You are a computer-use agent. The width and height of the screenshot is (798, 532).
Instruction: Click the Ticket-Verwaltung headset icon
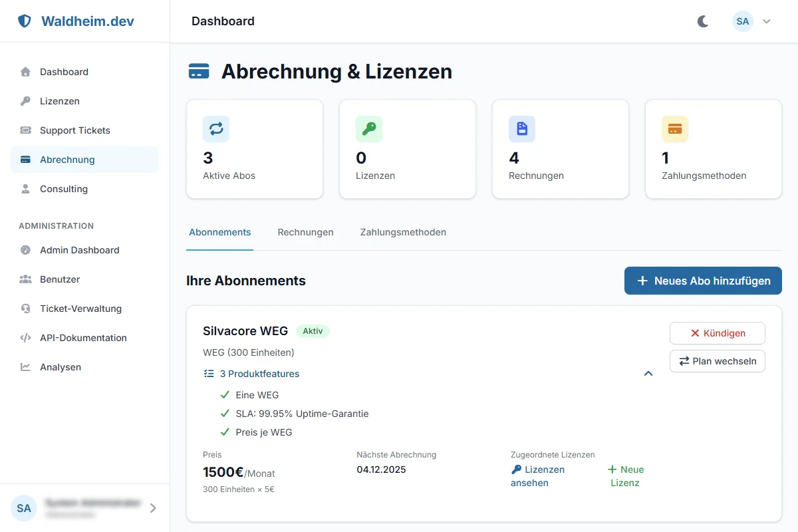click(25, 309)
